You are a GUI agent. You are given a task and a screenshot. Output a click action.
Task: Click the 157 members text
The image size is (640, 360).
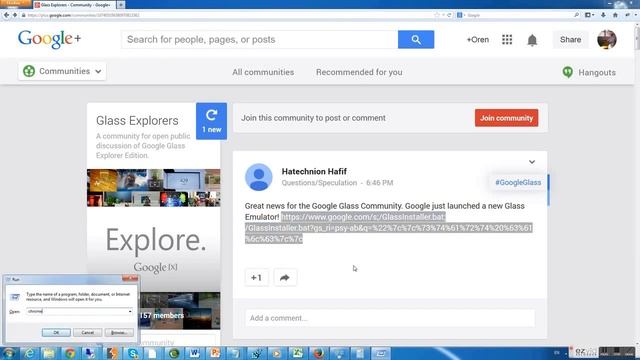pyautogui.click(x=162, y=316)
